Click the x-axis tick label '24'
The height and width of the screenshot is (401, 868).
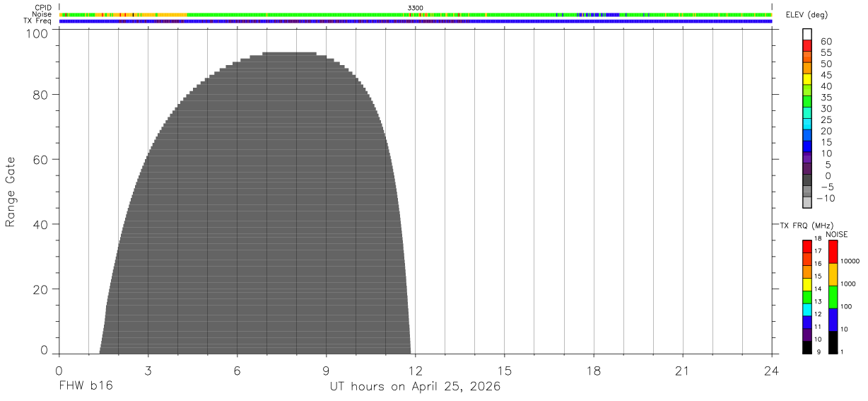click(772, 371)
